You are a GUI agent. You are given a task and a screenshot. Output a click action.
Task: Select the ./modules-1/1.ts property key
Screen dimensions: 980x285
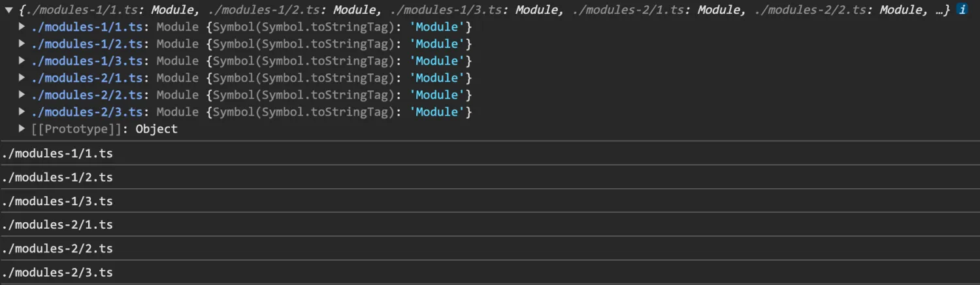87,27
